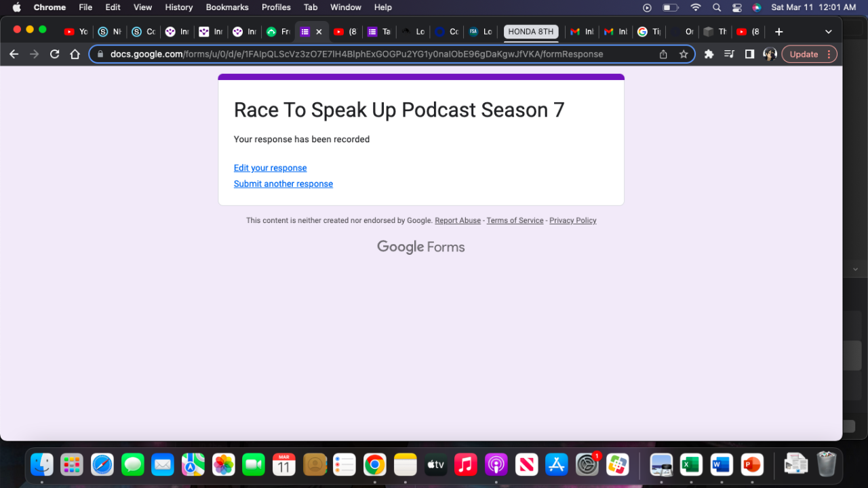Open the Tab menu

(311, 7)
